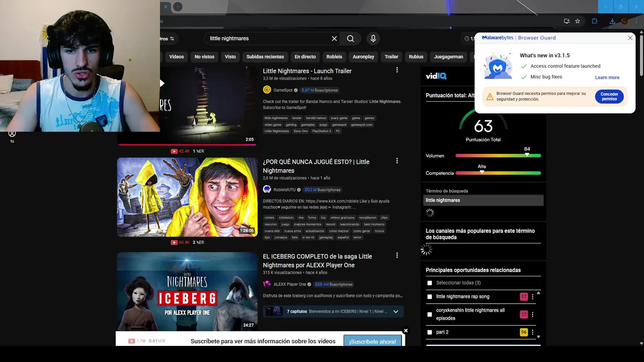Open the browser three-dot menu
The height and width of the screenshot is (362, 644).
tap(636, 21)
